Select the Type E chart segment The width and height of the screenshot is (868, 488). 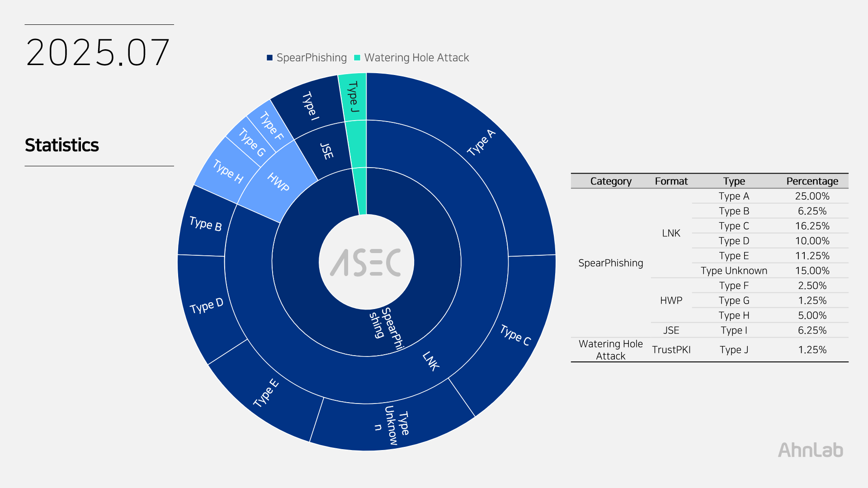click(x=266, y=393)
